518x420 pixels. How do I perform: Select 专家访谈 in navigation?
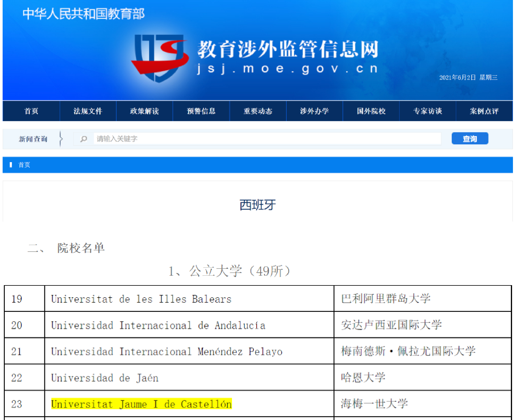click(x=428, y=111)
